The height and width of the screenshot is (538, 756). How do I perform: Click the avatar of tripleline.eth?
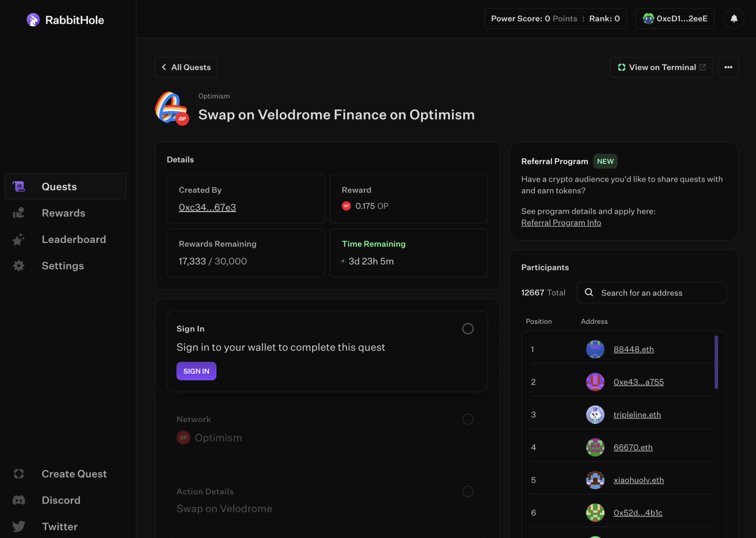click(x=595, y=415)
